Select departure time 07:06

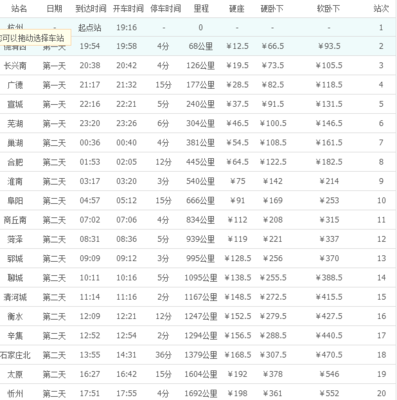click(126, 220)
